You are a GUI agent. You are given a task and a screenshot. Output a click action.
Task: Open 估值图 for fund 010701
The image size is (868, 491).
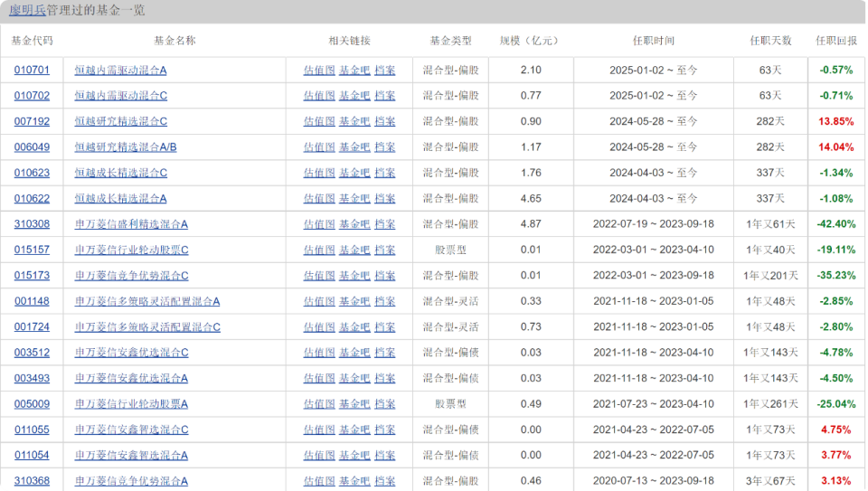319,71
